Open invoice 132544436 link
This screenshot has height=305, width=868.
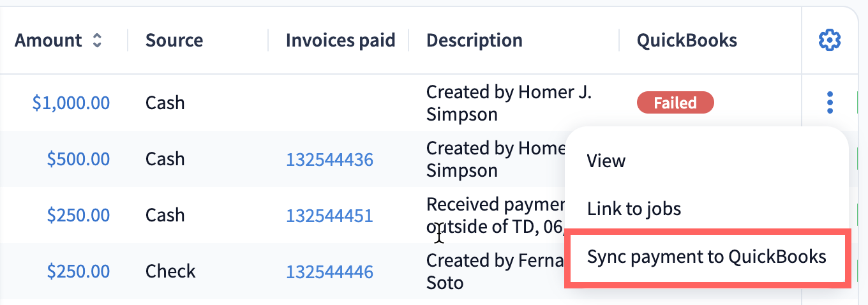point(329,159)
